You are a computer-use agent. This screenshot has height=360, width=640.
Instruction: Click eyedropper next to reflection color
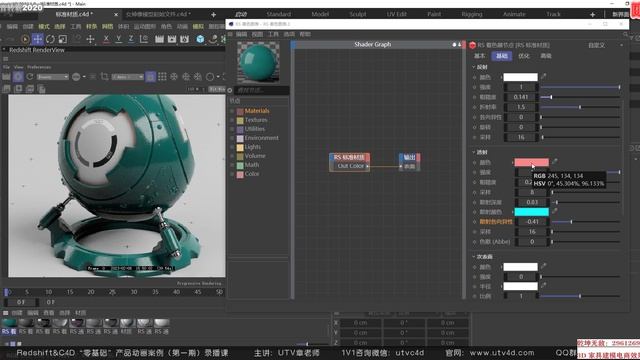click(544, 77)
